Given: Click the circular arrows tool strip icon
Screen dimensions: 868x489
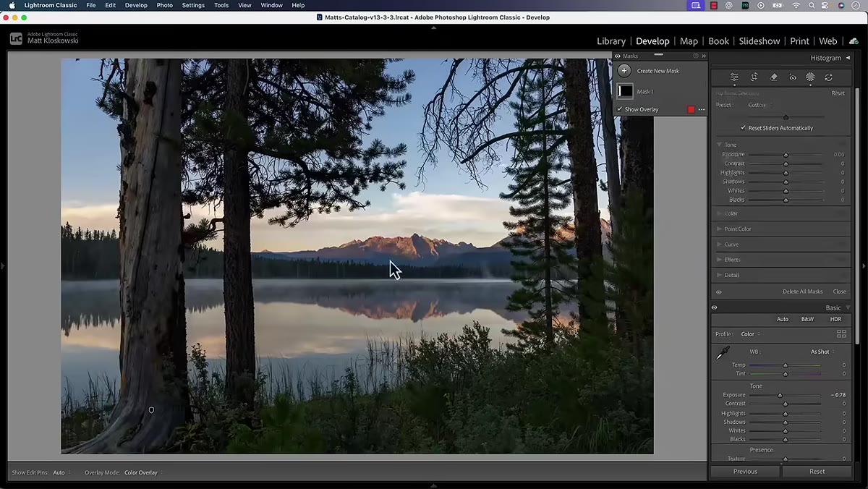Looking at the screenshot, I should tap(828, 77).
